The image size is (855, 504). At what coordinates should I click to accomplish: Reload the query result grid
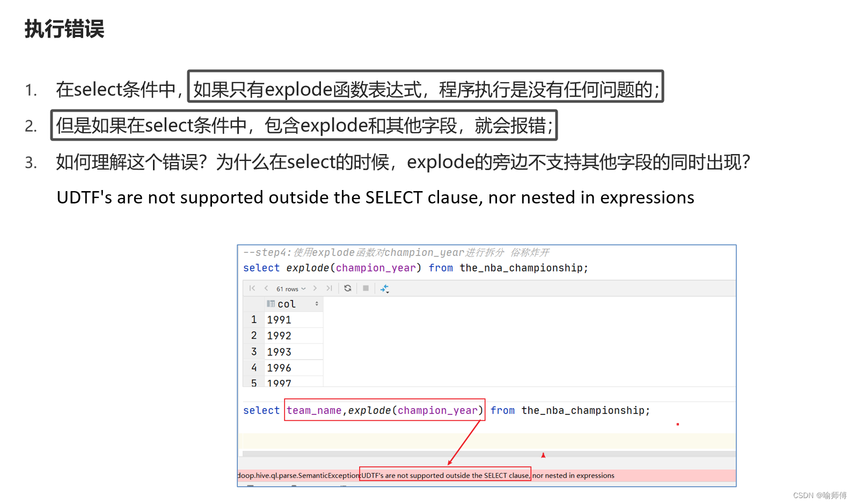[x=348, y=288]
